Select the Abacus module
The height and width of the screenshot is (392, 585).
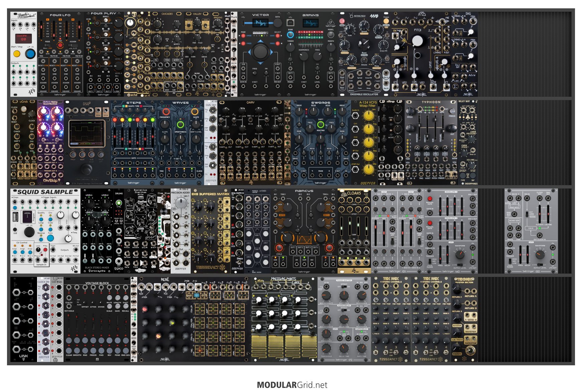pos(304,231)
